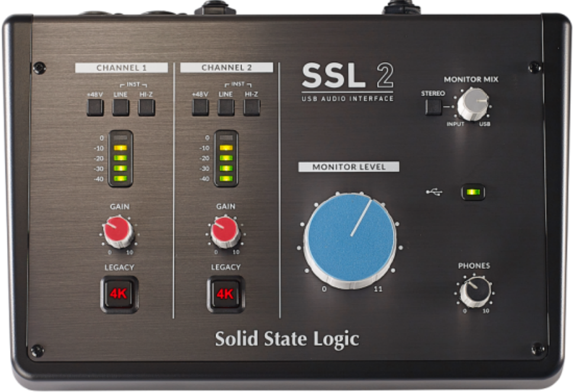Viewport: 573px width, 392px height.
Task: Click the USB AUDIO INTERFACE text
Action: (x=348, y=99)
